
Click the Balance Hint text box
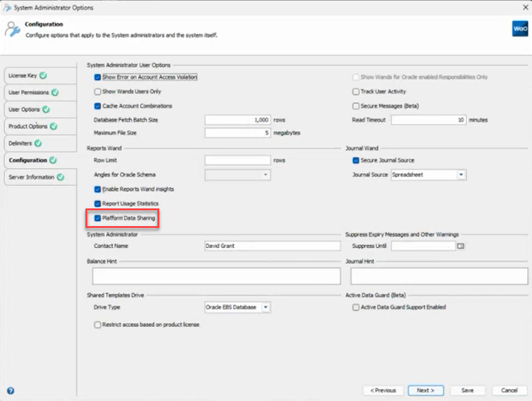[217, 276]
